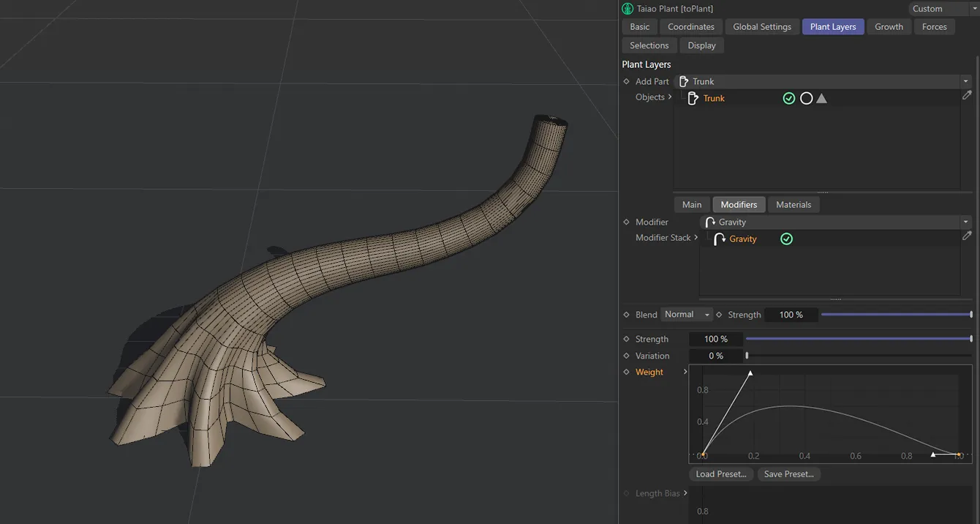Open the Add Part dropdown
980x524 pixels.
pos(966,81)
